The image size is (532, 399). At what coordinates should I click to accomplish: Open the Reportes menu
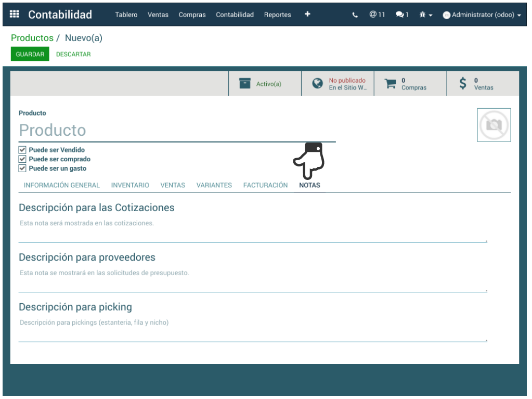[x=277, y=15]
